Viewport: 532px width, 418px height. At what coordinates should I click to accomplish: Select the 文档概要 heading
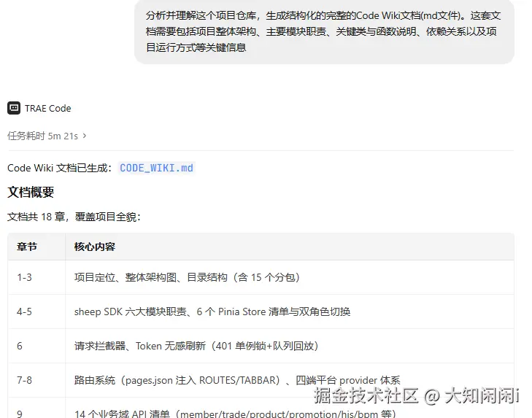[31, 193]
